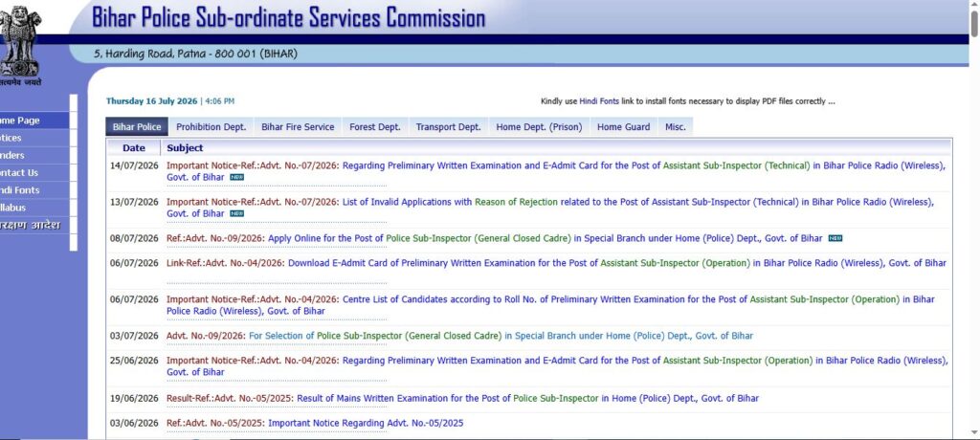Open 25/06/2026 notice for ASI Operation
Image resolution: width=980 pixels, height=440 pixels.
(x=557, y=366)
